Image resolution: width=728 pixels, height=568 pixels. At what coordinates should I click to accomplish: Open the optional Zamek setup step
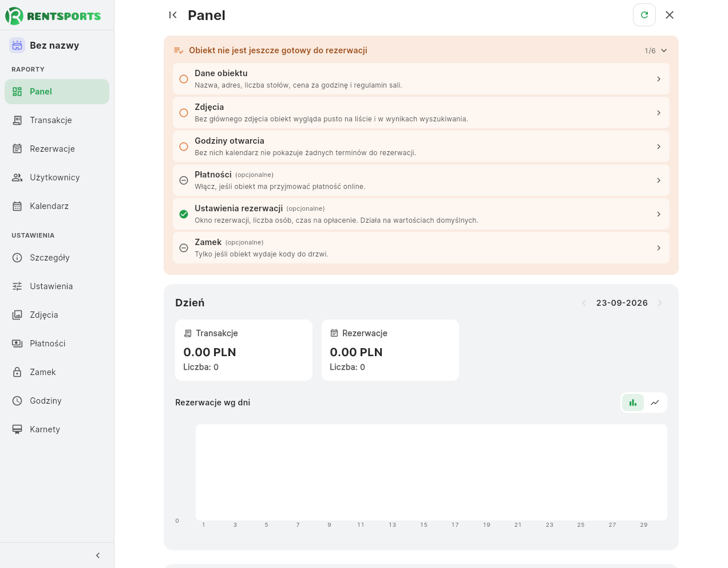click(421, 248)
